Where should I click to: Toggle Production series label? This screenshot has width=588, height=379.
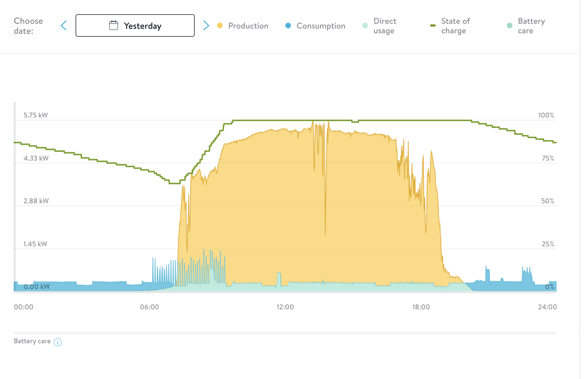(x=248, y=26)
